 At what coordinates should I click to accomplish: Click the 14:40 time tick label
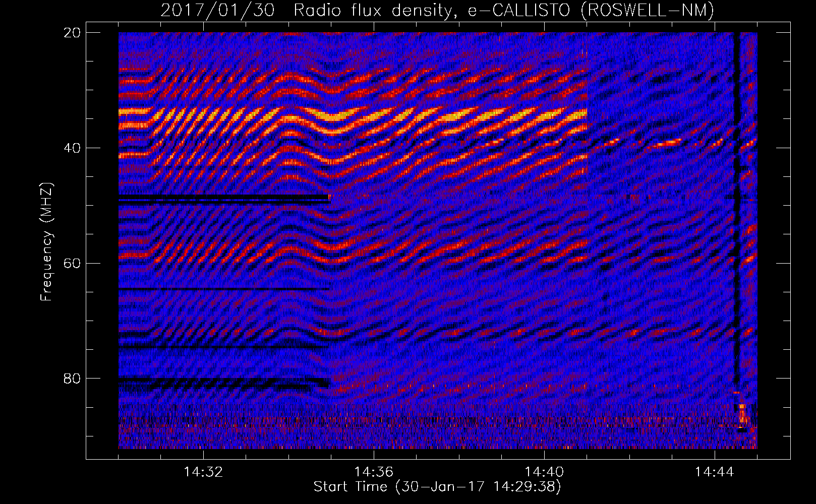[x=544, y=472]
